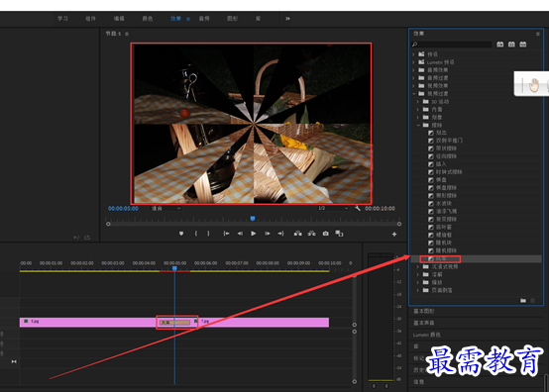Go to Out point in Program monitor
The width and height of the screenshot is (549, 392).
coord(280,234)
